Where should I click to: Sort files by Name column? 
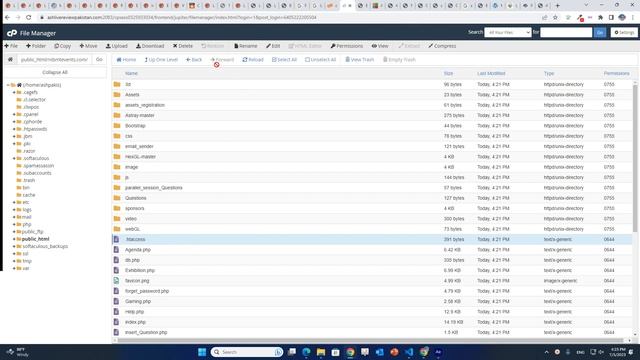[131, 73]
